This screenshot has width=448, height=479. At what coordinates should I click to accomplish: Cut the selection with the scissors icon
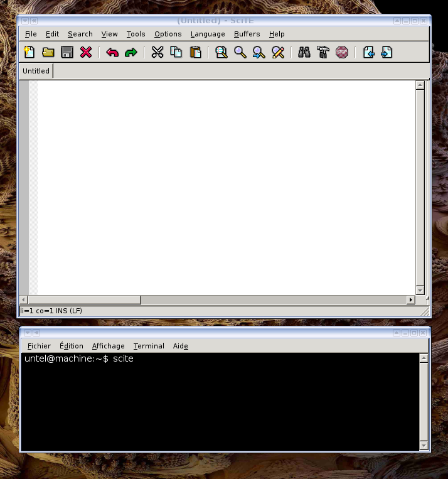tap(157, 53)
